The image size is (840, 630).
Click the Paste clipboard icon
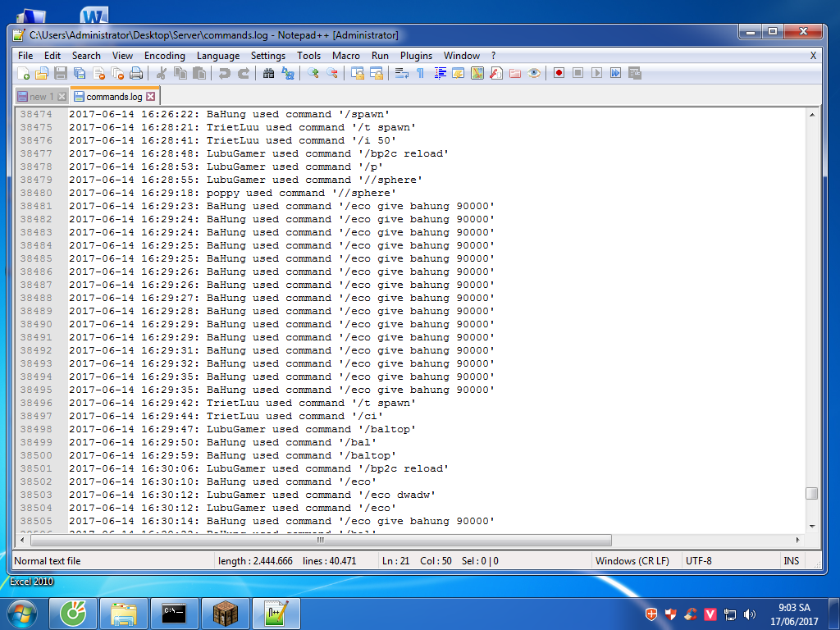pyautogui.click(x=199, y=73)
